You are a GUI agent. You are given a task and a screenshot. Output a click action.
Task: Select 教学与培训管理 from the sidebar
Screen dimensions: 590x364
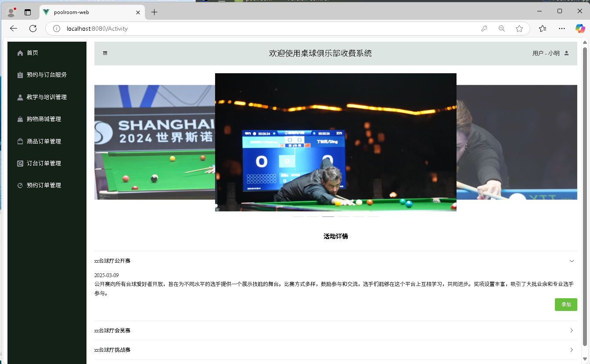(x=47, y=97)
